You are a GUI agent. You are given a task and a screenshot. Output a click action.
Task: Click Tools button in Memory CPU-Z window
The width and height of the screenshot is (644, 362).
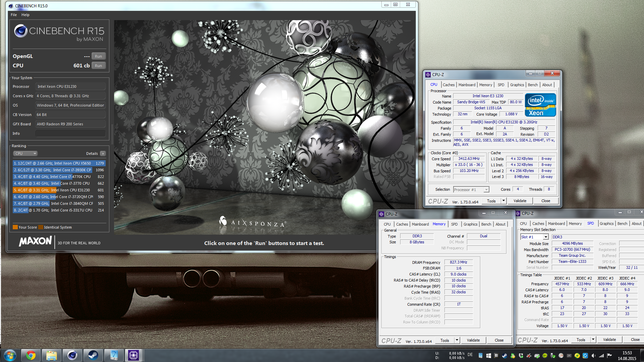click(445, 340)
